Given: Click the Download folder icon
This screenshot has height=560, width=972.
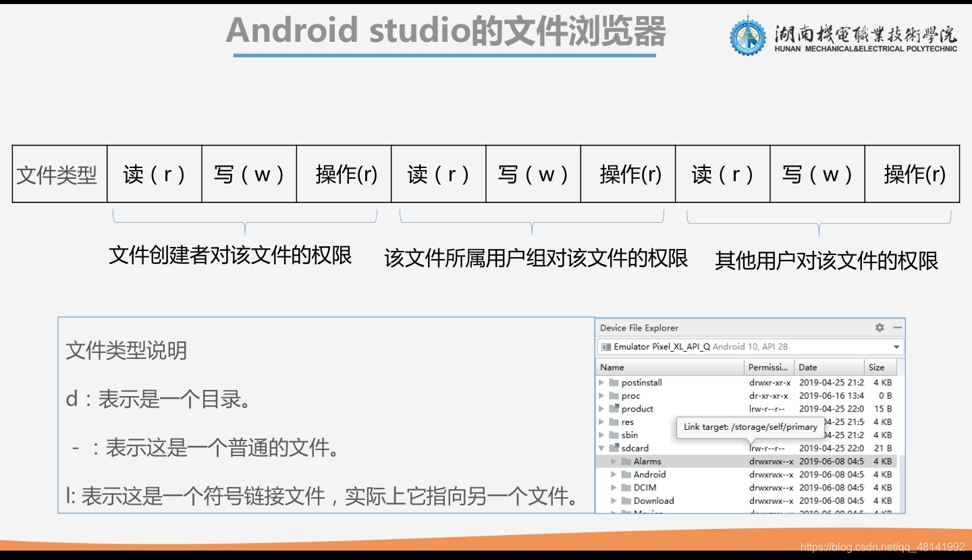Looking at the screenshot, I should pos(626,501).
